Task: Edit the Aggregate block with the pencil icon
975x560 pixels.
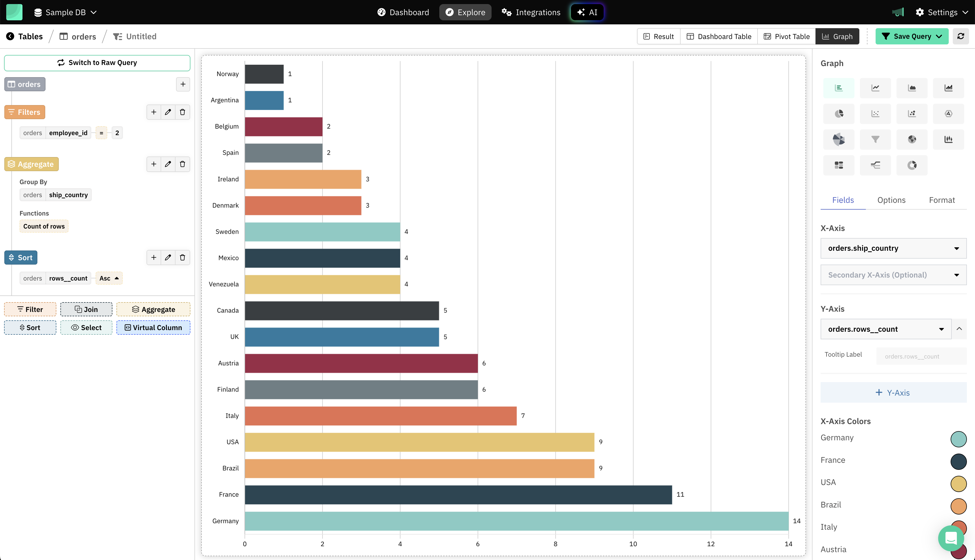Action: click(168, 164)
